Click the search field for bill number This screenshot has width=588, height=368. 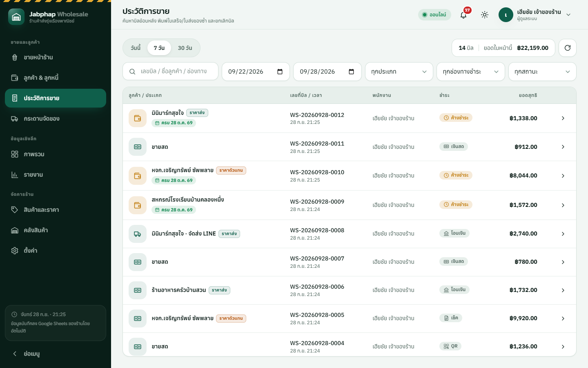170,72
